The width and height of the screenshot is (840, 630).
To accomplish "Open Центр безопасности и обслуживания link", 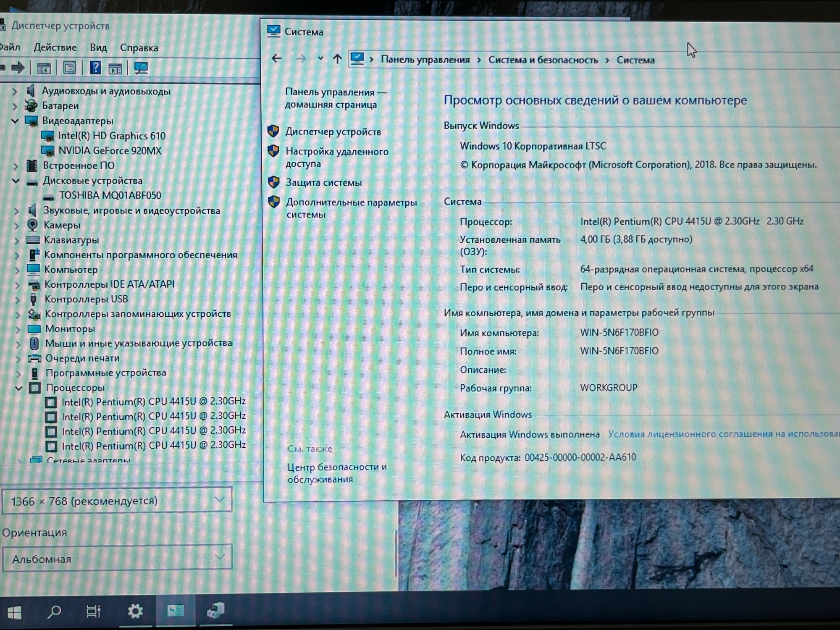I will [x=337, y=473].
